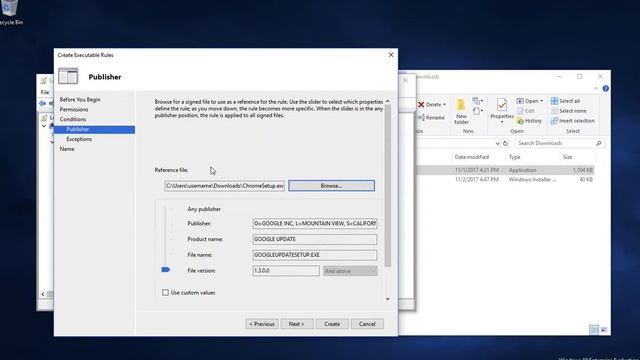
Task: Select Permissions wizard step
Action: click(74, 109)
